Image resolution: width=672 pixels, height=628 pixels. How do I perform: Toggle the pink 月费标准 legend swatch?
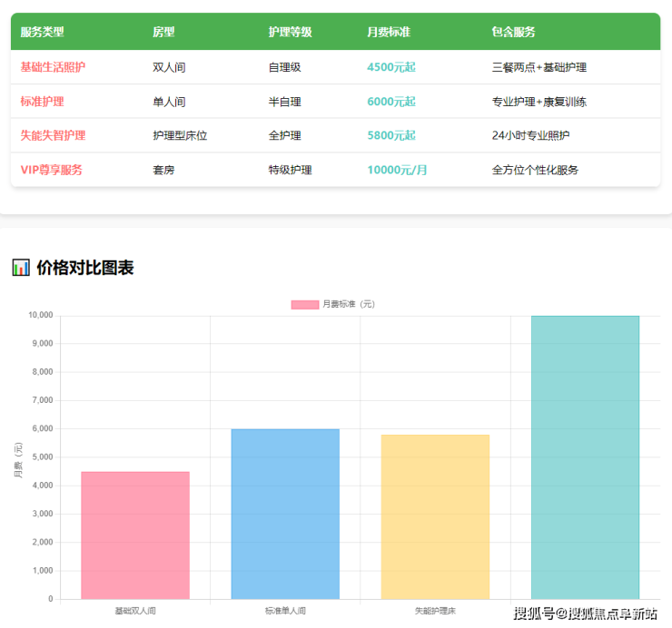click(304, 305)
